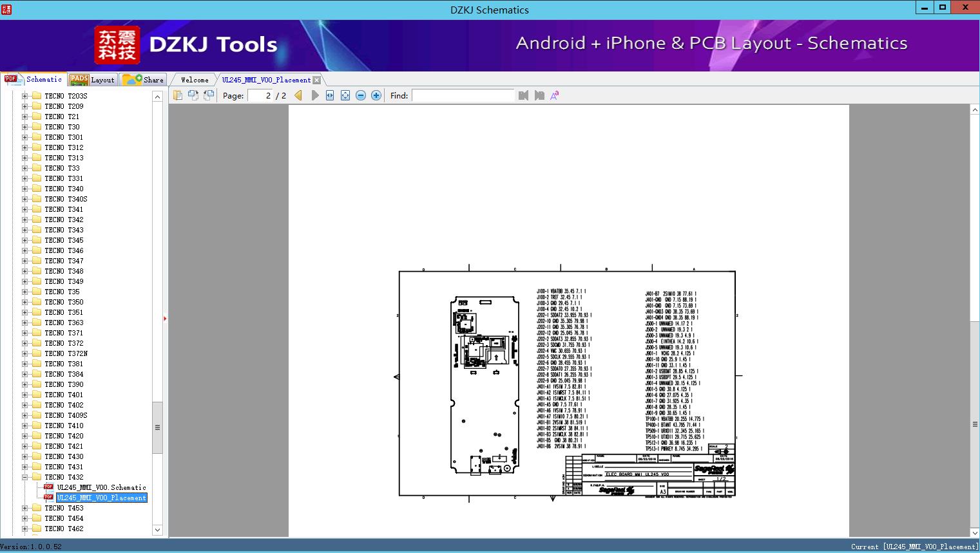Go to the previous page arrow

coord(298,95)
